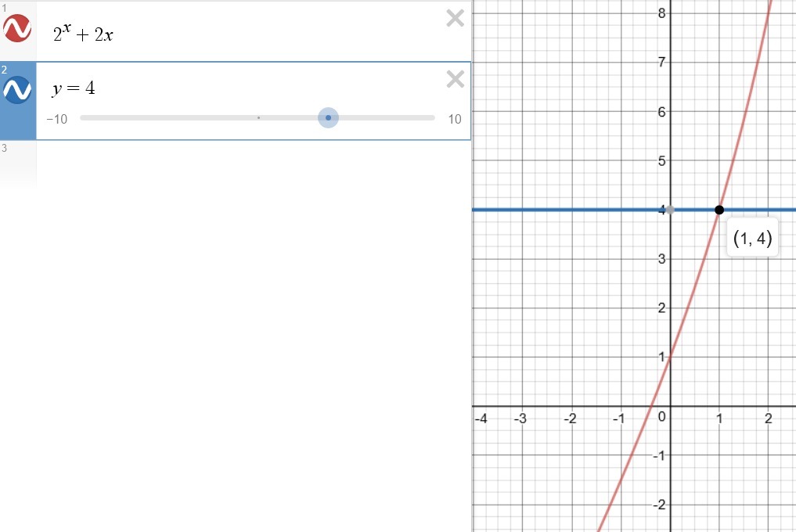Click the red curve near y = 7

(x=758, y=62)
